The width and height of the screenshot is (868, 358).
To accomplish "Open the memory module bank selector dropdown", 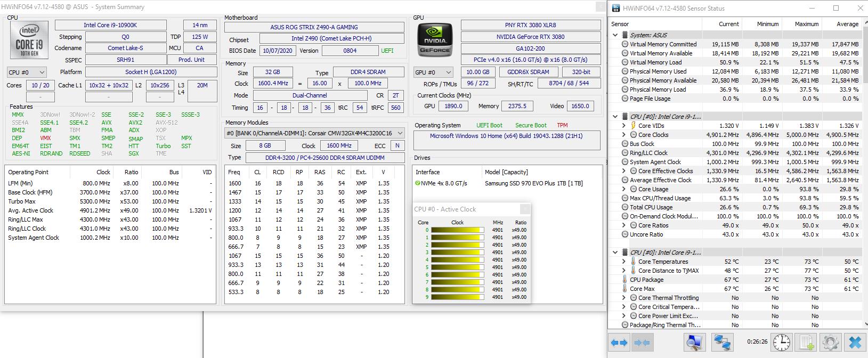I will point(314,133).
